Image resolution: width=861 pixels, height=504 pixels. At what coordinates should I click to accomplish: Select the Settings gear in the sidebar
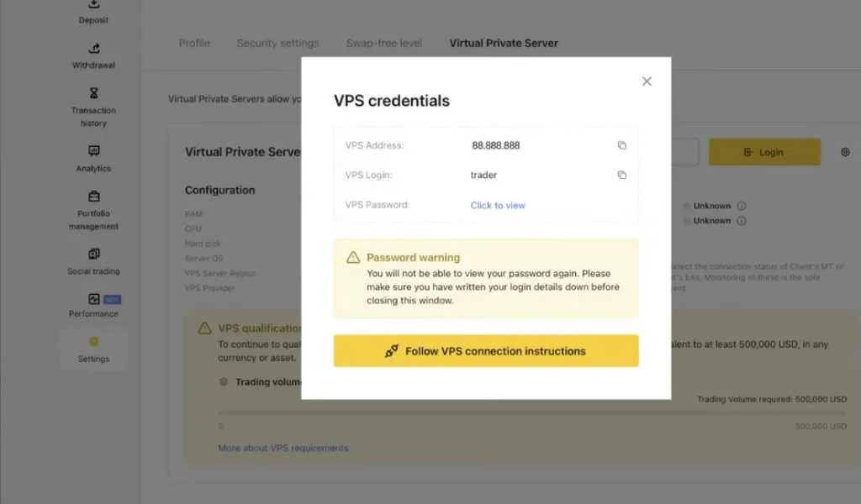click(92, 340)
